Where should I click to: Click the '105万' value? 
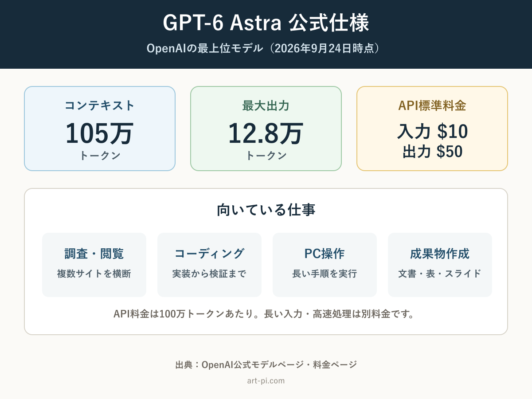[x=100, y=133]
